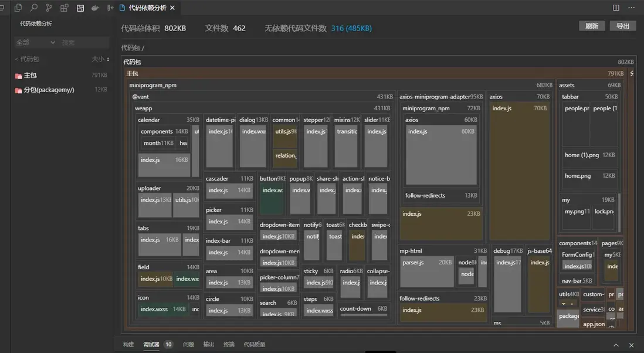Viewport: 644px width, 353px height.
Task: Open the file explorer icon in toolbar
Action: coord(18,8)
